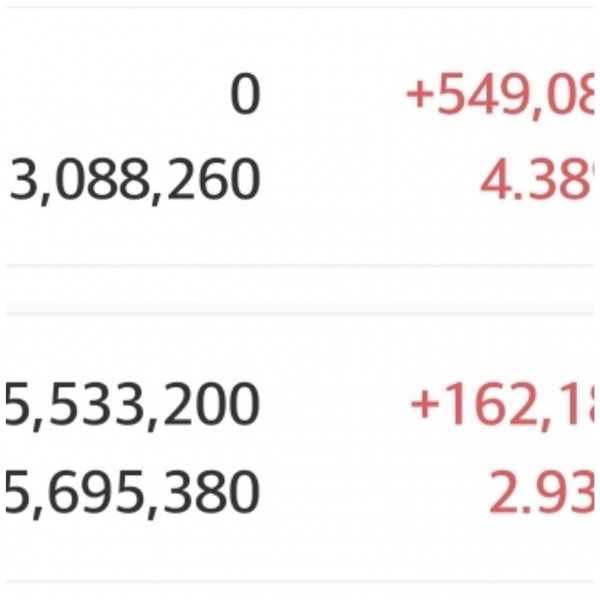Click the white area beneath the 5,695,380 row
This screenshot has width=600, height=600.
click(300, 548)
